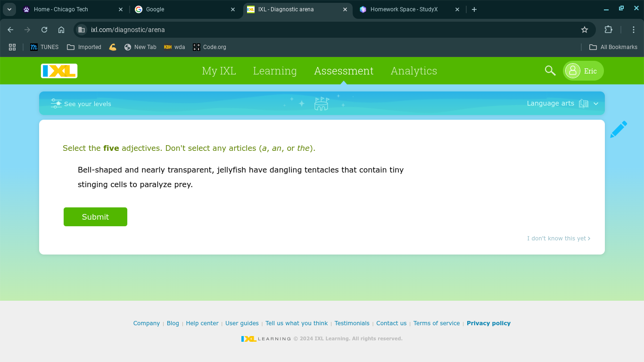The image size is (644, 362).
Task: Click the See your levels sliders icon
Action: tap(56, 104)
